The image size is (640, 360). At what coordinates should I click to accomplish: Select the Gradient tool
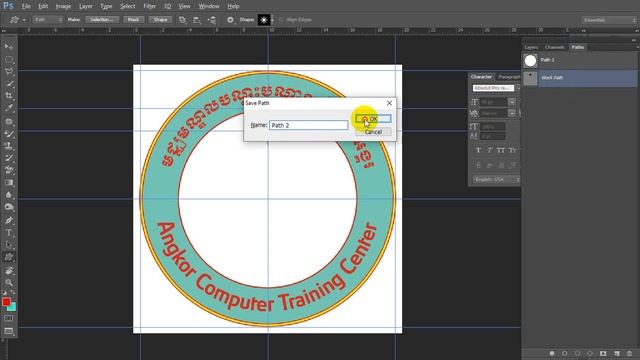(9, 183)
